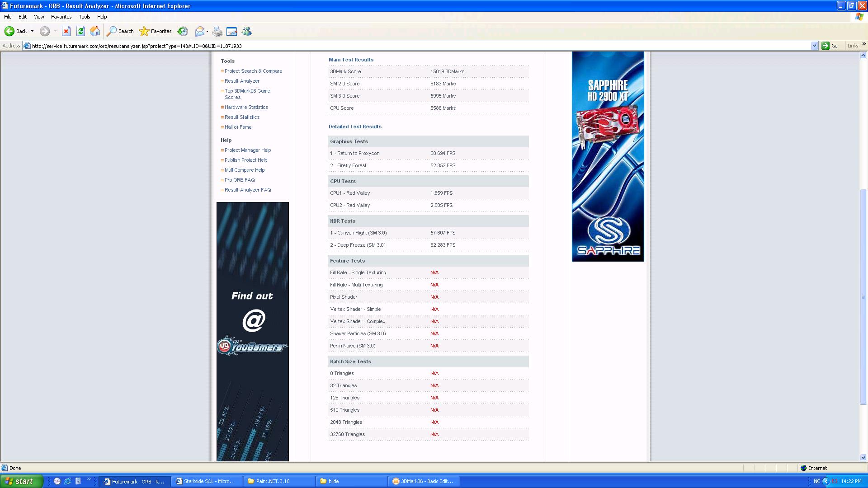Click the page scrollbar down arrow
The image size is (868, 488).
pos(863,457)
